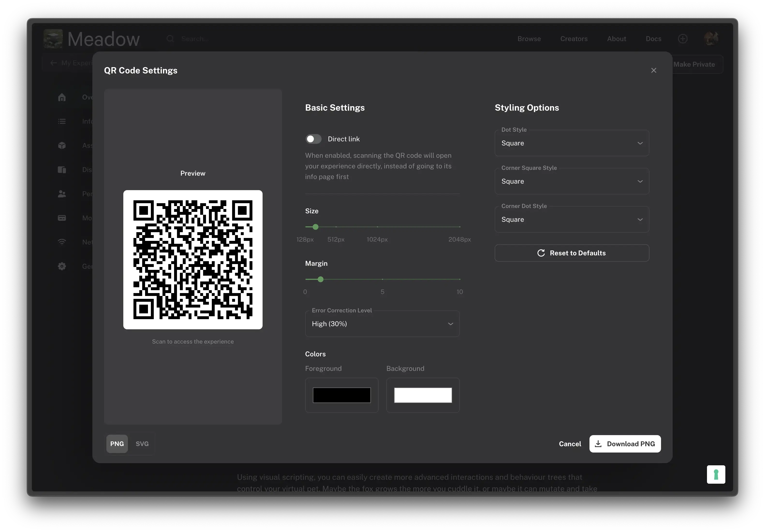This screenshot has height=532, width=765.
Task: Click the cube-shaped Assets sidebar icon
Action: point(62,145)
